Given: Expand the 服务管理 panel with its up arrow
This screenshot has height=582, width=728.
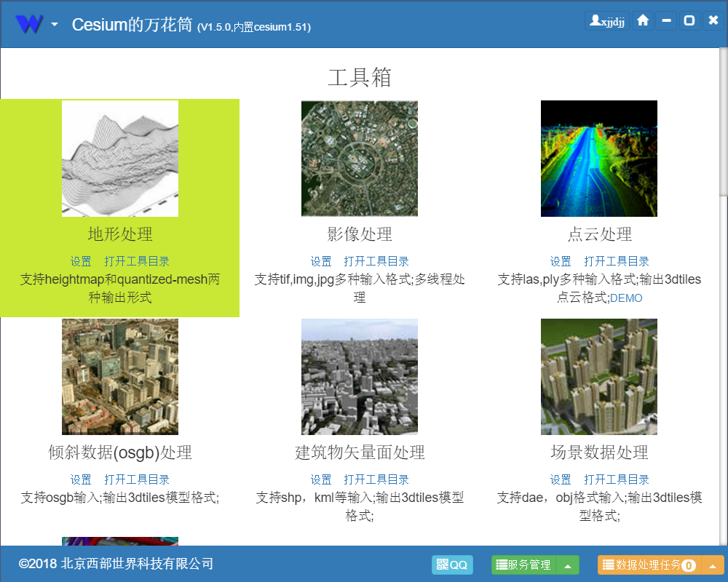Looking at the screenshot, I should coord(568,565).
